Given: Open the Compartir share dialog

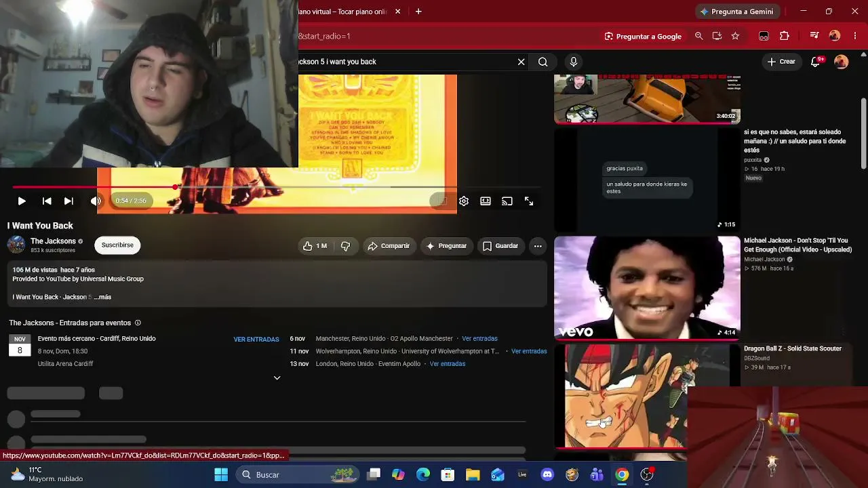Looking at the screenshot, I should point(389,246).
